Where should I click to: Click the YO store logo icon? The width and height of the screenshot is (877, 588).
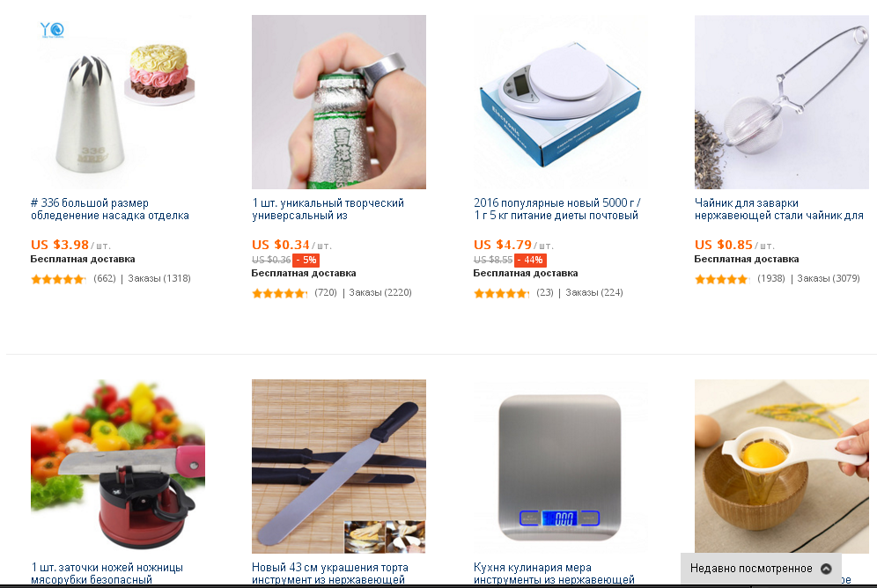tap(52, 30)
